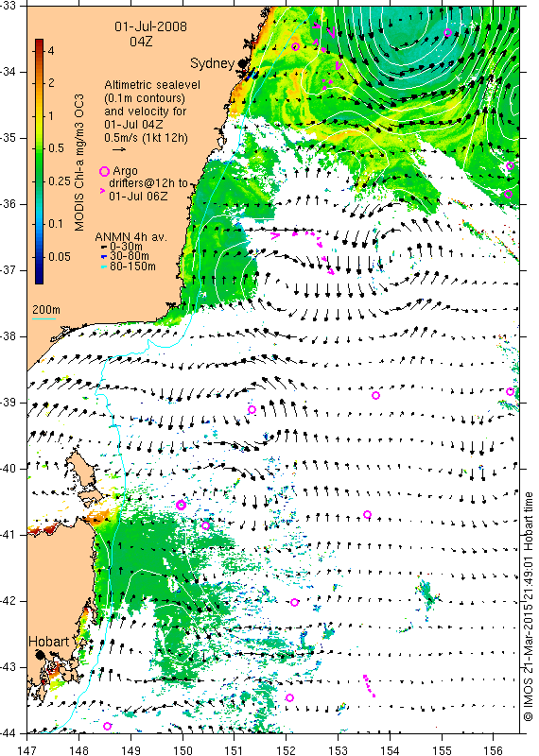Select the magenta Argo circle in the legend
This screenshot has width=539, height=756.
tap(104, 171)
